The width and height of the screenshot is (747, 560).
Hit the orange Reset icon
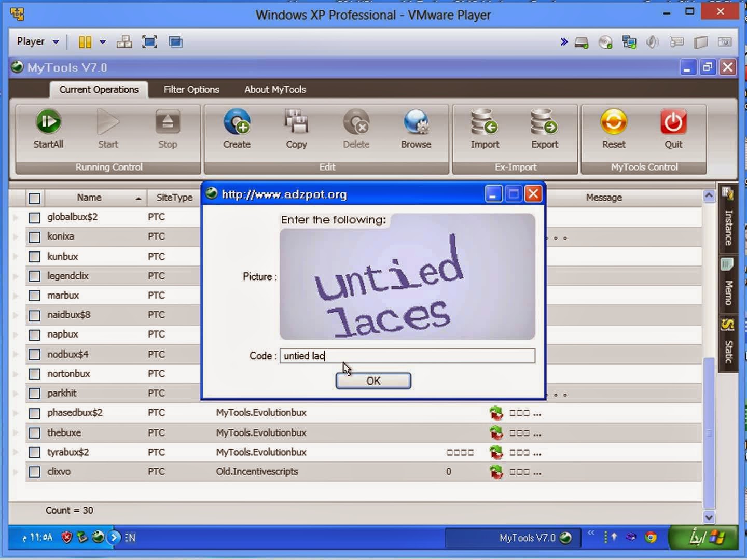coord(614,122)
